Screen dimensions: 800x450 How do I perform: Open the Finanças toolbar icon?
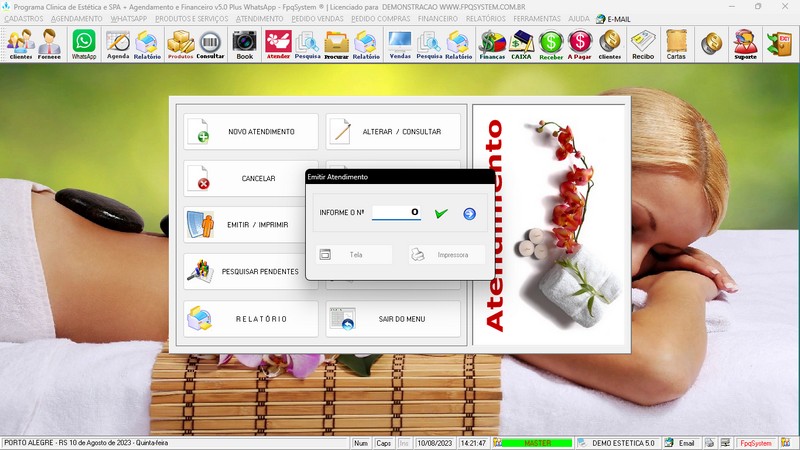point(492,44)
